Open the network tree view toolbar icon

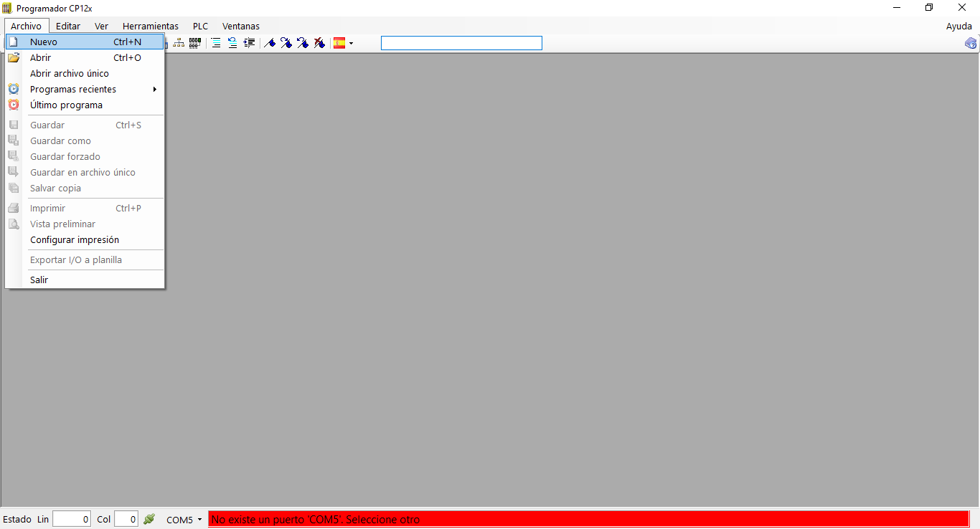(179, 43)
